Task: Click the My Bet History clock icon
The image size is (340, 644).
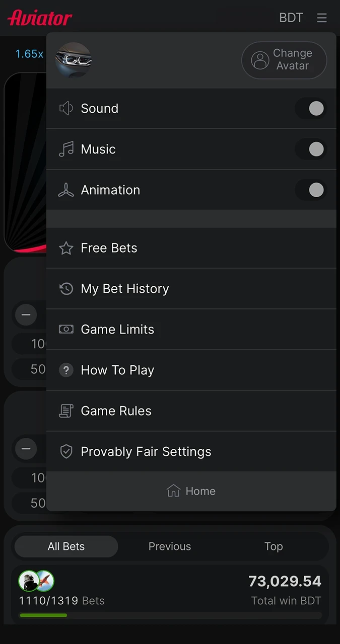Action: click(66, 288)
